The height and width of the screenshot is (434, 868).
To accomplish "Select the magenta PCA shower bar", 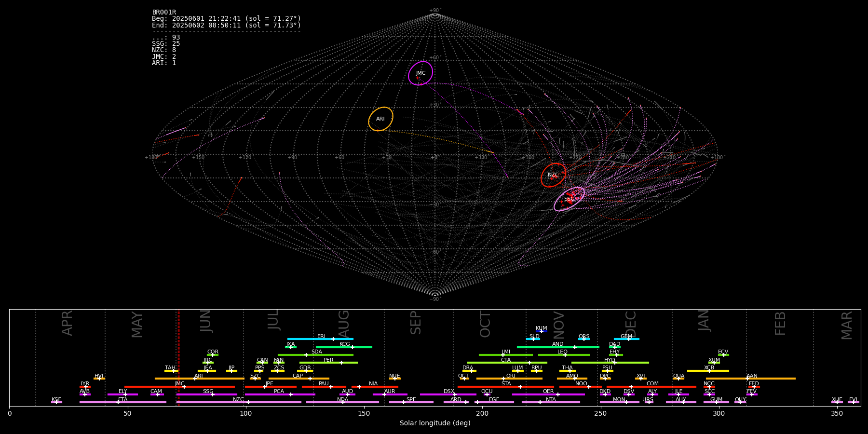I will [x=280, y=394].
